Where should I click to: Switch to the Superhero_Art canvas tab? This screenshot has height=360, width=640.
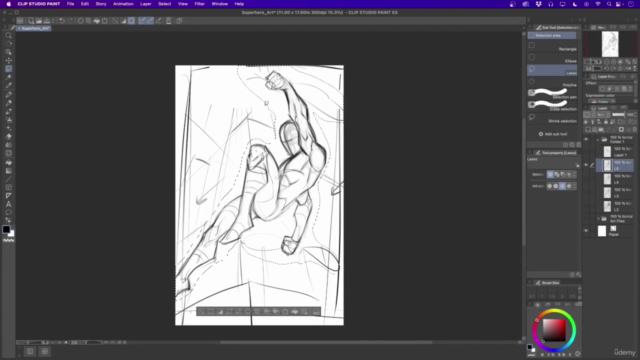(34, 29)
